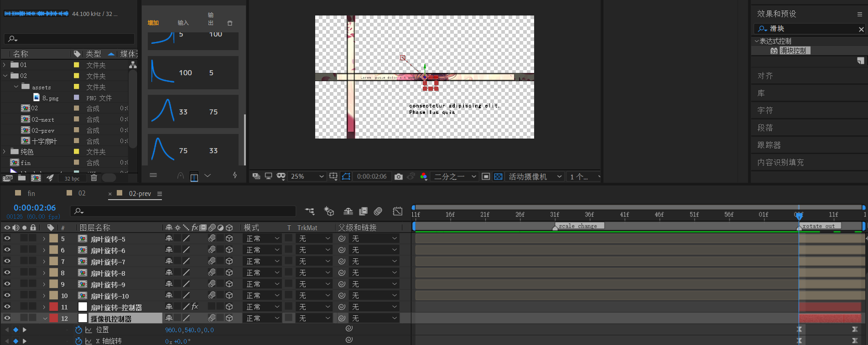Hide the 扇叶旋转-8 layer eye

coord(7,272)
